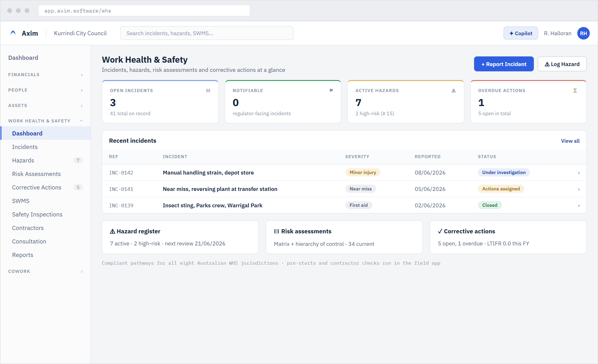Expand the Assets sidebar section

point(45,106)
